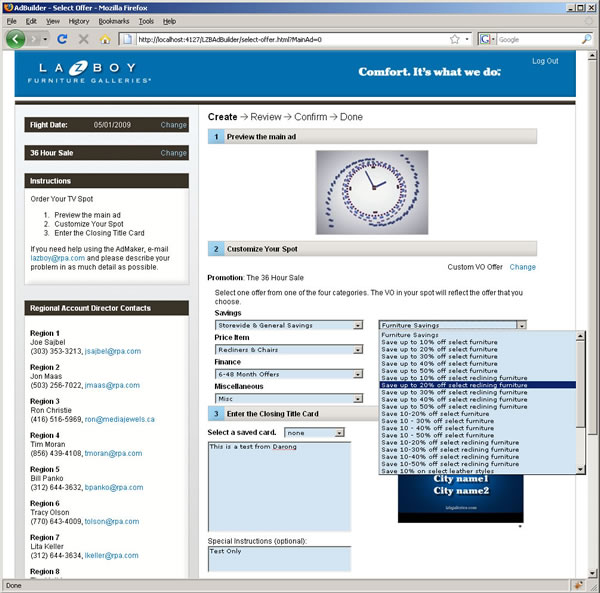Viewport: 600px width, 593px height.
Task: Open the saved card dropdown showing none
Action: [x=314, y=432]
